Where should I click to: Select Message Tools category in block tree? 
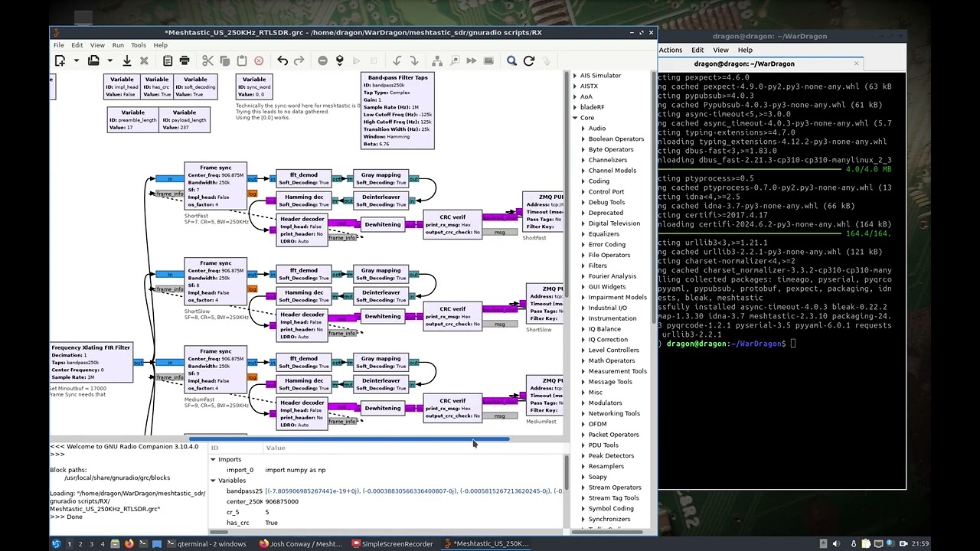click(x=610, y=382)
